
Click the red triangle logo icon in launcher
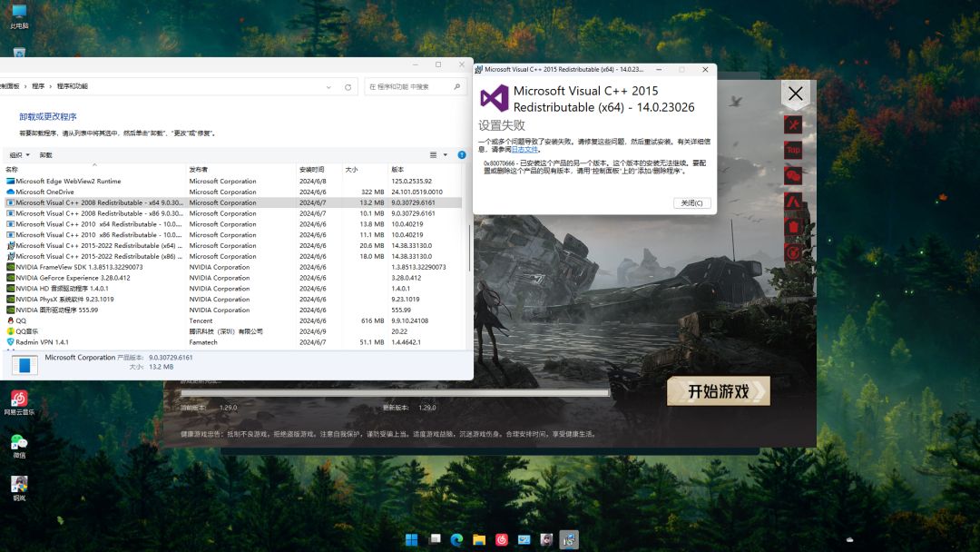click(x=793, y=202)
